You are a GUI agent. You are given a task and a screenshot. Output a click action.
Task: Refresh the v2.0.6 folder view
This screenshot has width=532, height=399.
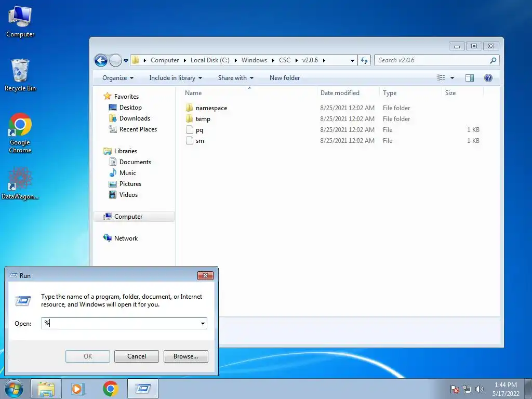(364, 60)
